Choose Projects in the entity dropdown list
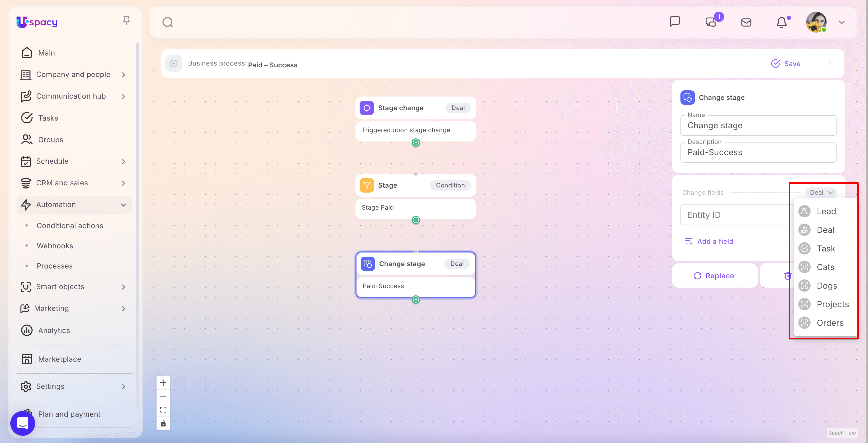The image size is (868, 443). pyautogui.click(x=832, y=304)
